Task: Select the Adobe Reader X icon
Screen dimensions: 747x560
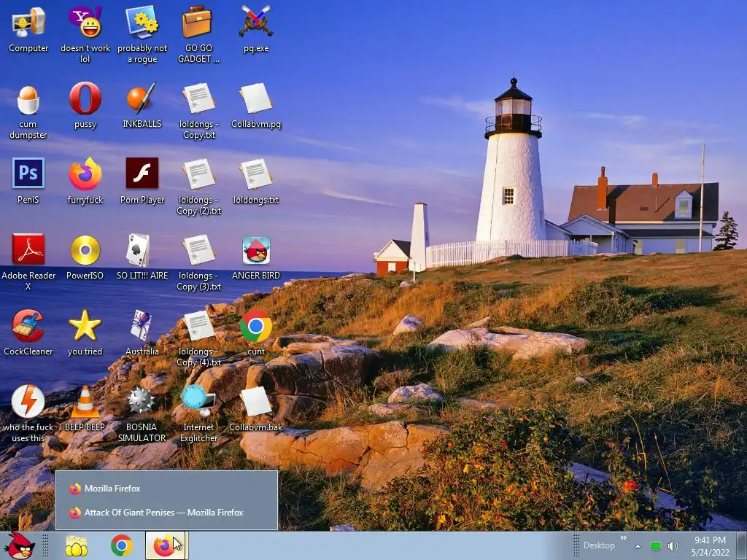Action: click(28, 262)
